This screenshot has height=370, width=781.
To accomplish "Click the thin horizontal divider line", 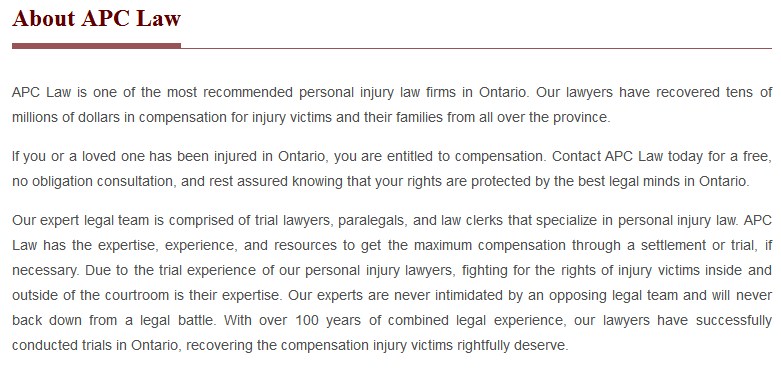I will tap(476, 48).
